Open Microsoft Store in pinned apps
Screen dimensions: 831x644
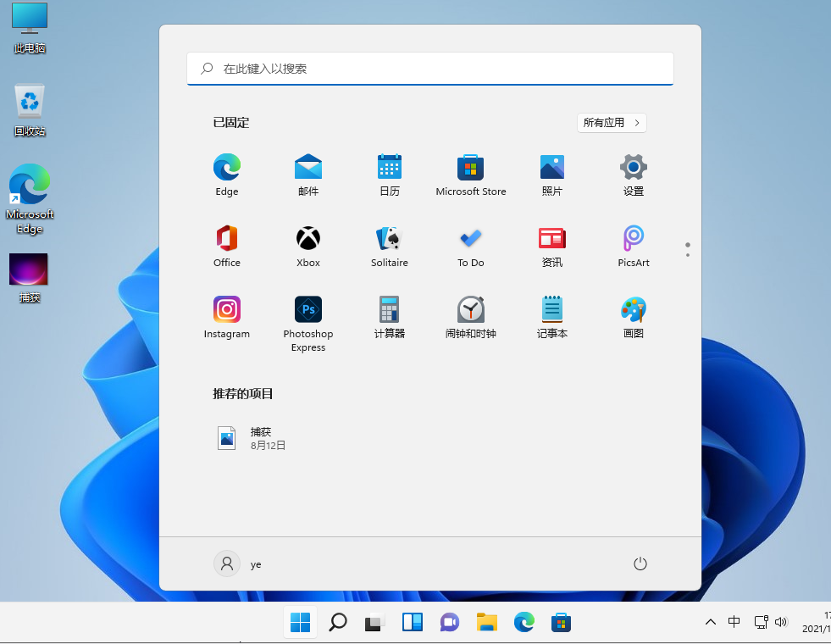click(x=470, y=168)
